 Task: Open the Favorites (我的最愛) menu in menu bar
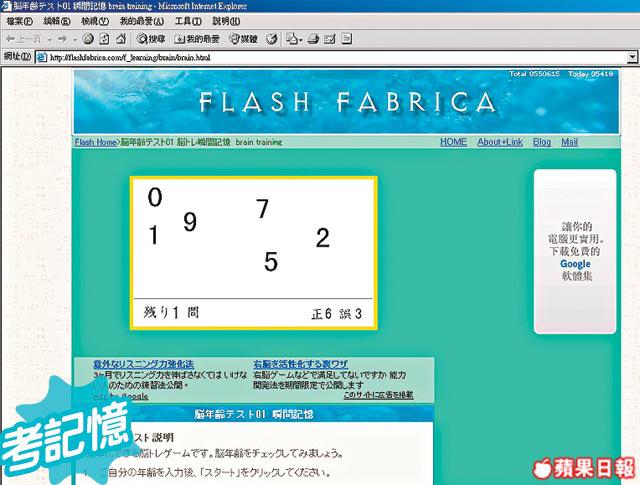pos(142,21)
